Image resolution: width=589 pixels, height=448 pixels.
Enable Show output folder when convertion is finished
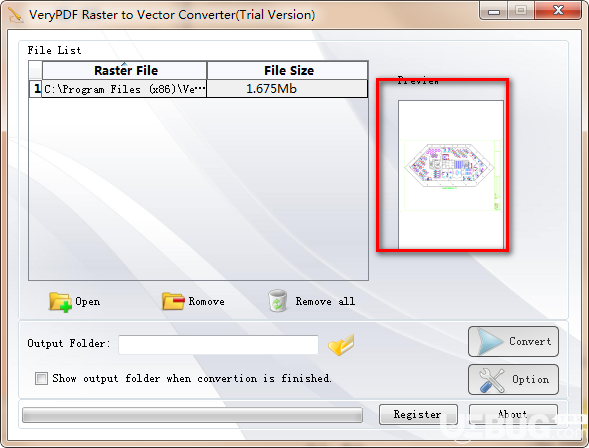41,378
